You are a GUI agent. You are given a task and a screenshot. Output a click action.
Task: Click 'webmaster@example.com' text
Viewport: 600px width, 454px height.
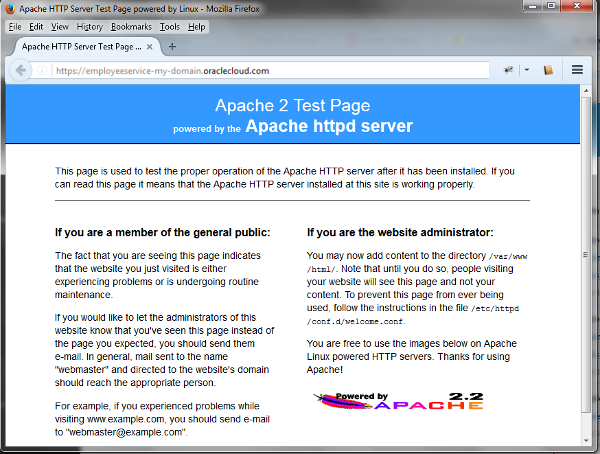click(126, 432)
